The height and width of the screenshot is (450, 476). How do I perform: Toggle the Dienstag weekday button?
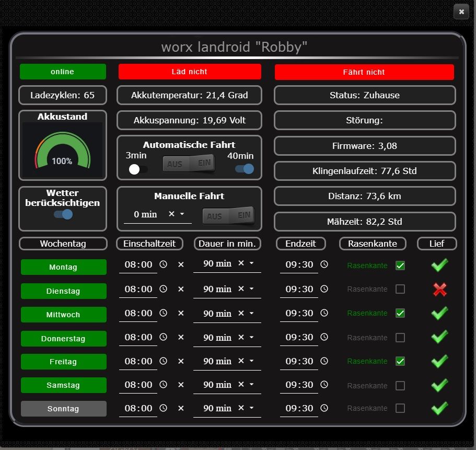pyautogui.click(x=63, y=291)
